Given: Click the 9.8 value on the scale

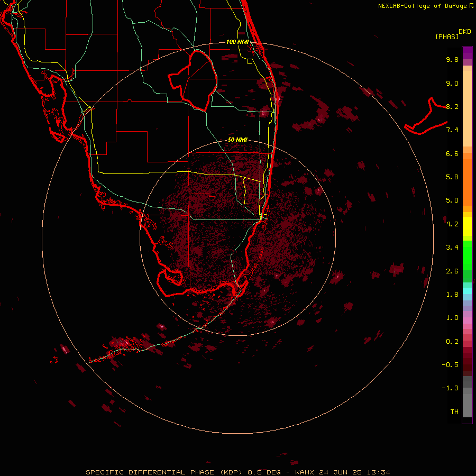Looking at the screenshot, I should coord(452,59).
